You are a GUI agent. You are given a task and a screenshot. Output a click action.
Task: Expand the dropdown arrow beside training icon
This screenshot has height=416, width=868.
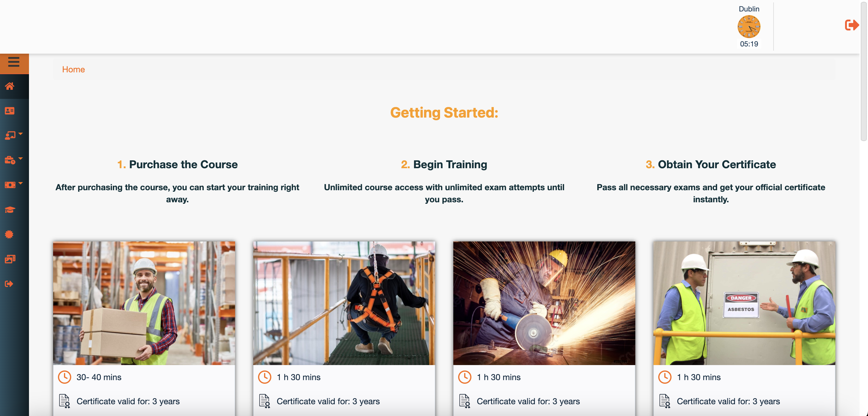click(21, 134)
